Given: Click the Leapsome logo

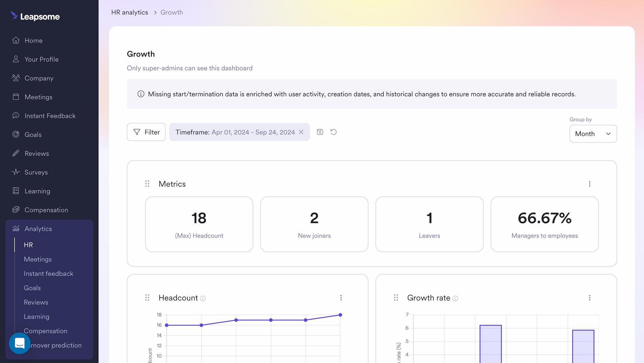Looking at the screenshot, I should pyautogui.click(x=35, y=16).
